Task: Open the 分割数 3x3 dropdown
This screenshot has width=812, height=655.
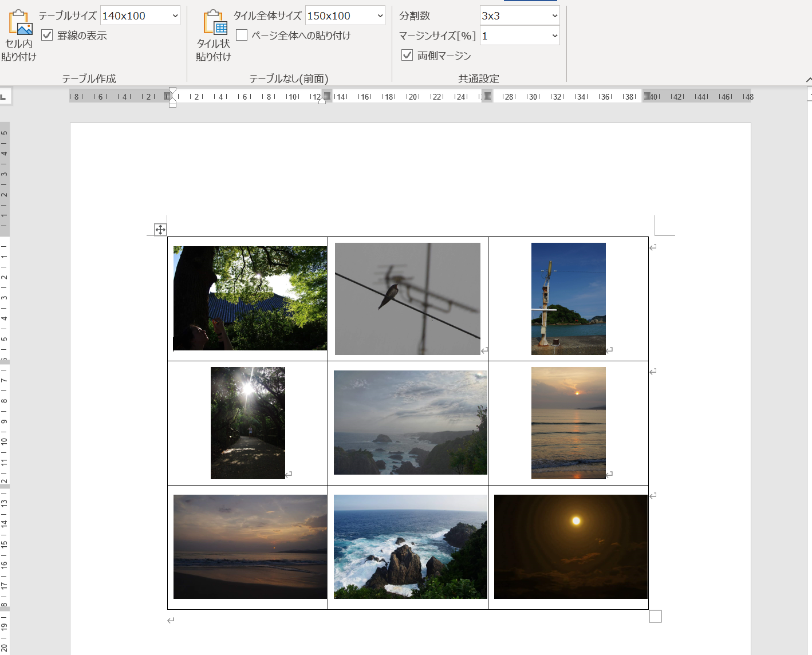Action: 554,16
